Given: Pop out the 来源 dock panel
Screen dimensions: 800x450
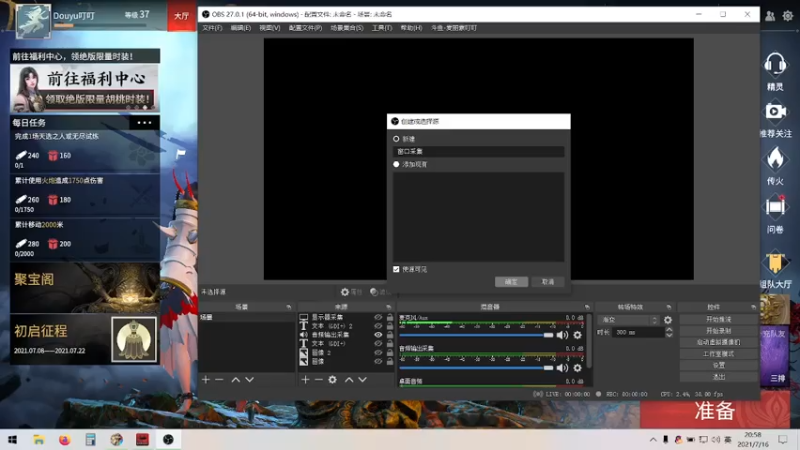Looking at the screenshot, I should [x=389, y=307].
